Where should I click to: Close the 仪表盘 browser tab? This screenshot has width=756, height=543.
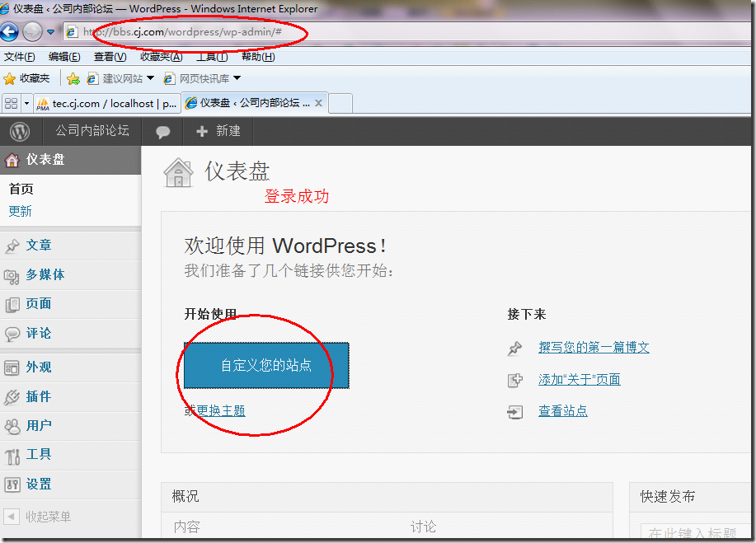coord(319,103)
